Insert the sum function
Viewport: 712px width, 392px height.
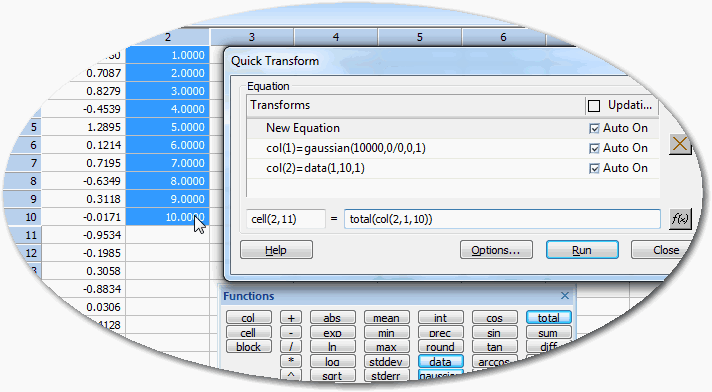549,332
